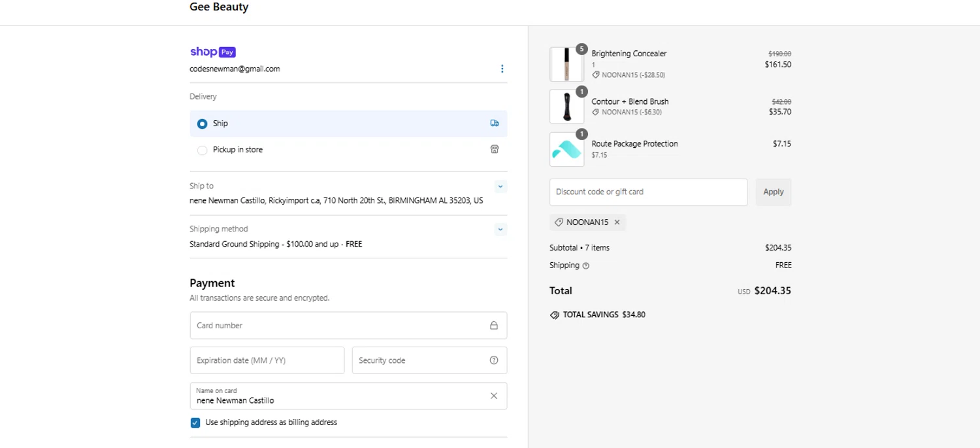Click the strikethrough $190.00 original price
980x448 pixels.
[779, 54]
